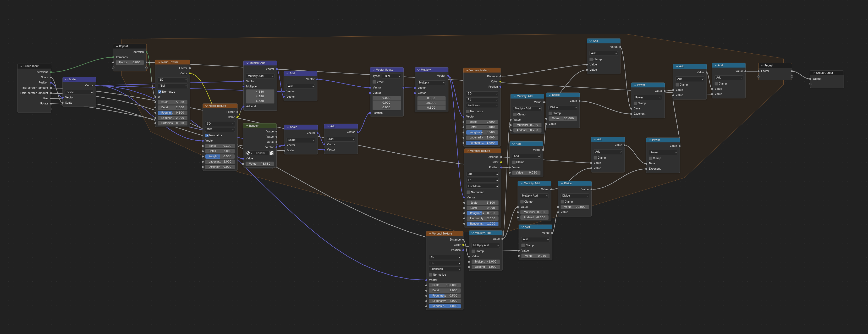Click Distortion 0.000 field in Scale 0.300 Noise Texture
The width and height of the screenshot is (868, 334).
tap(220, 167)
